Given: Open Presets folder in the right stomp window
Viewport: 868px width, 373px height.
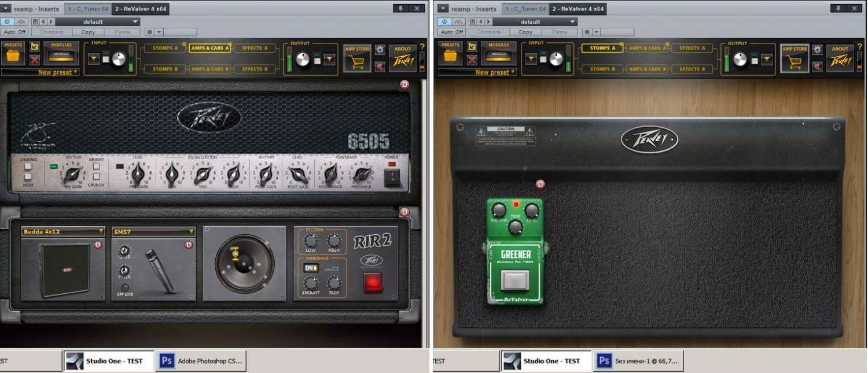Looking at the screenshot, I should pyautogui.click(x=450, y=54).
